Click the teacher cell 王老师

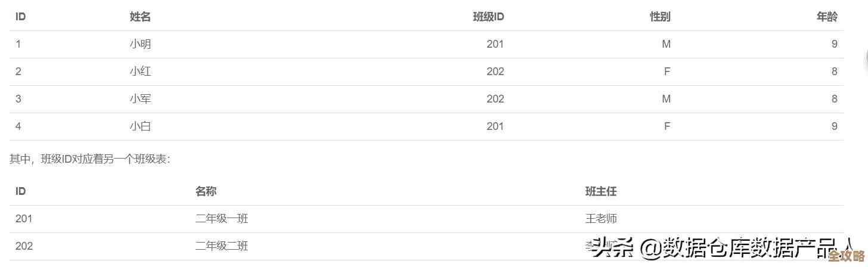[x=601, y=219]
